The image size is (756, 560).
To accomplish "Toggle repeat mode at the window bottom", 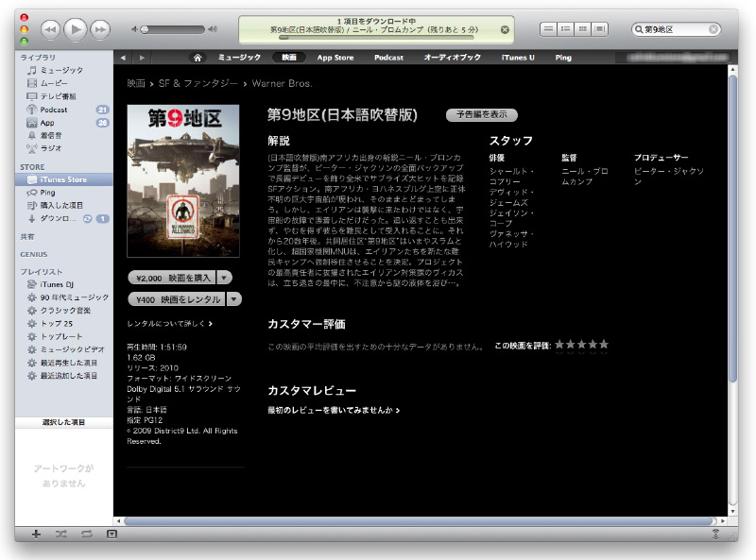I will pos(87,534).
